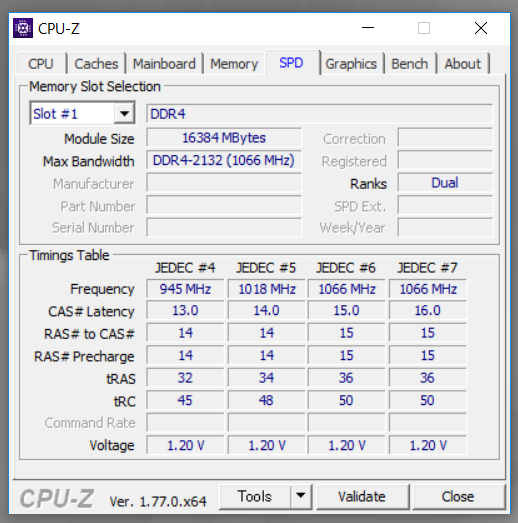Viewport: 518px width, 523px height.
Task: Click the tRC value 45
Action: pyautogui.click(x=185, y=400)
